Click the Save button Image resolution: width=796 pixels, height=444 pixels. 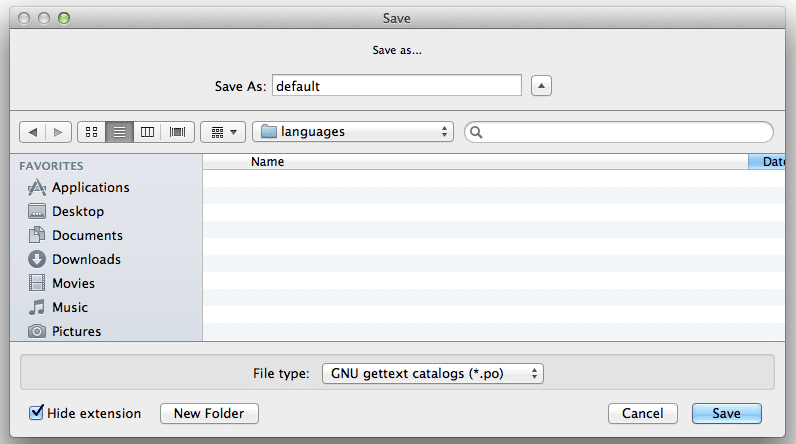pos(726,413)
